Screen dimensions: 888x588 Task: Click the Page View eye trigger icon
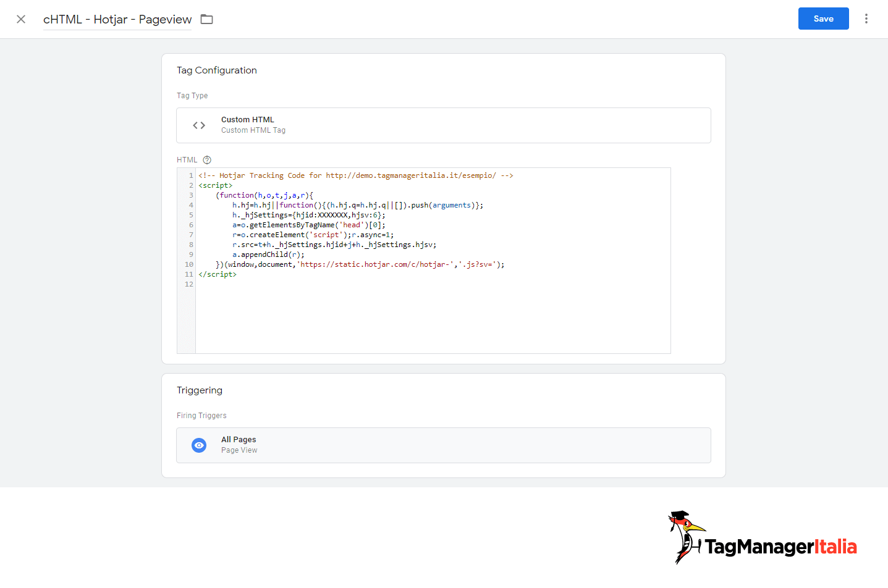point(199,445)
